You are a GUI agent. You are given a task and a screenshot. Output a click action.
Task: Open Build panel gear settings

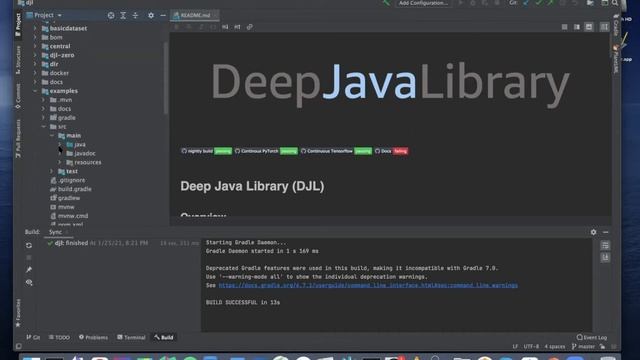pyautogui.click(x=593, y=232)
